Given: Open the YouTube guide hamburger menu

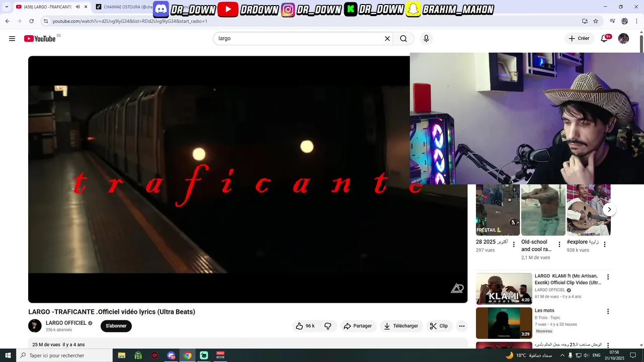Looking at the screenshot, I should (x=12, y=39).
